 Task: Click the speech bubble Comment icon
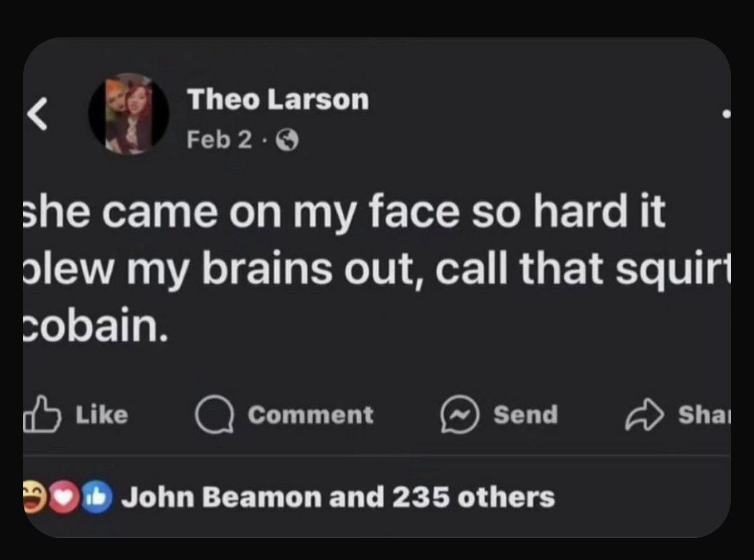click(215, 414)
